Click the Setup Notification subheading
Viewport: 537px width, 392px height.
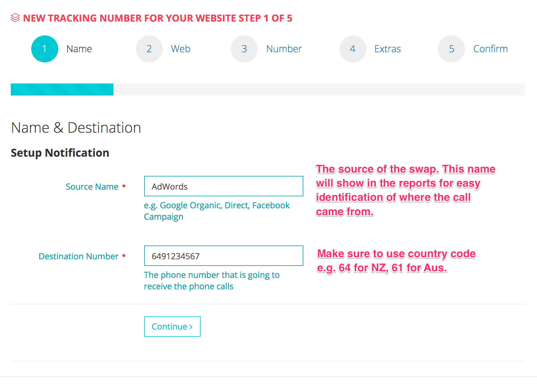point(60,153)
